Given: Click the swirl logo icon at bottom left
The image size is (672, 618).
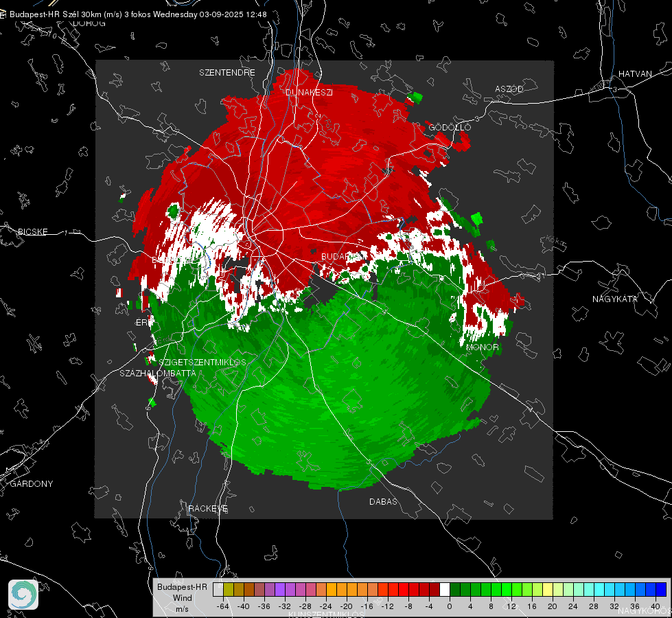Looking at the screenshot, I should (23, 595).
